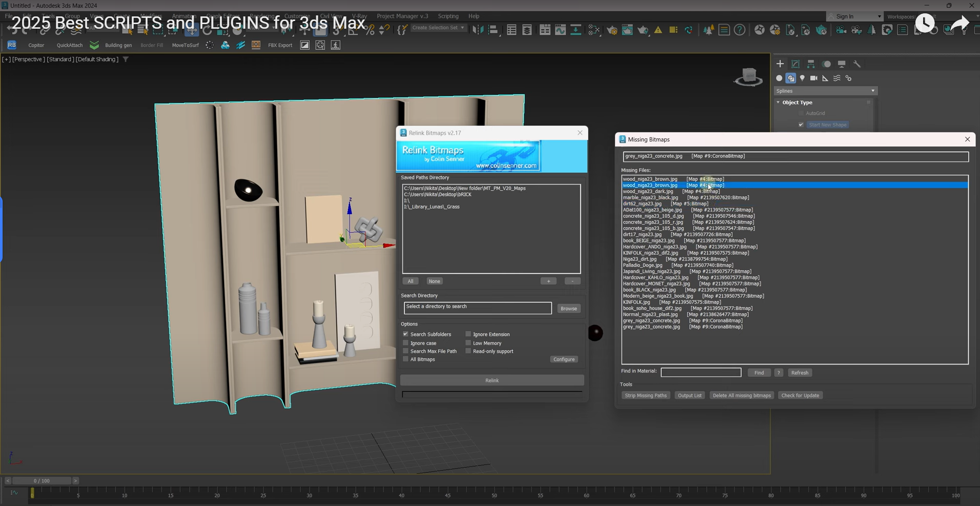Viewport: 980px width, 506px height.
Task: Click the Relink button
Action: tap(492, 380)
